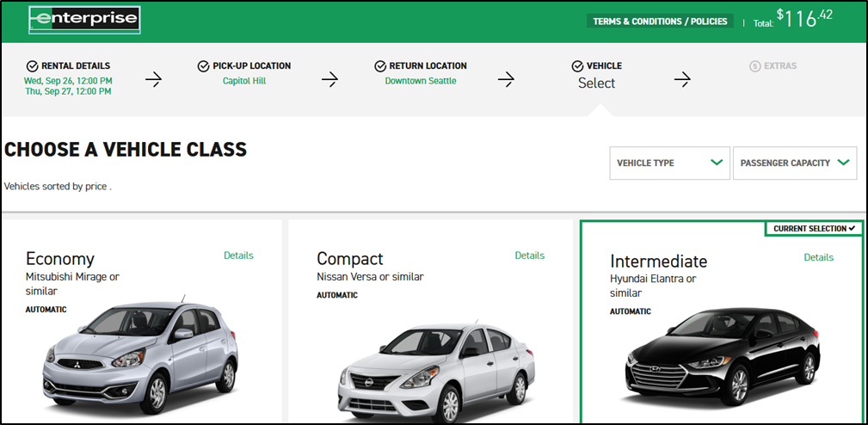Click 'Nissan Versa or similar' text
Viewport: 868px width, 425px height.
tap(370, 276)
